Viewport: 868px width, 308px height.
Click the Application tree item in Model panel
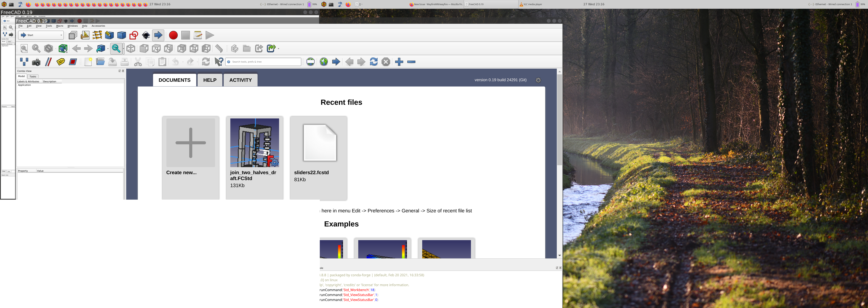[24, 85]
